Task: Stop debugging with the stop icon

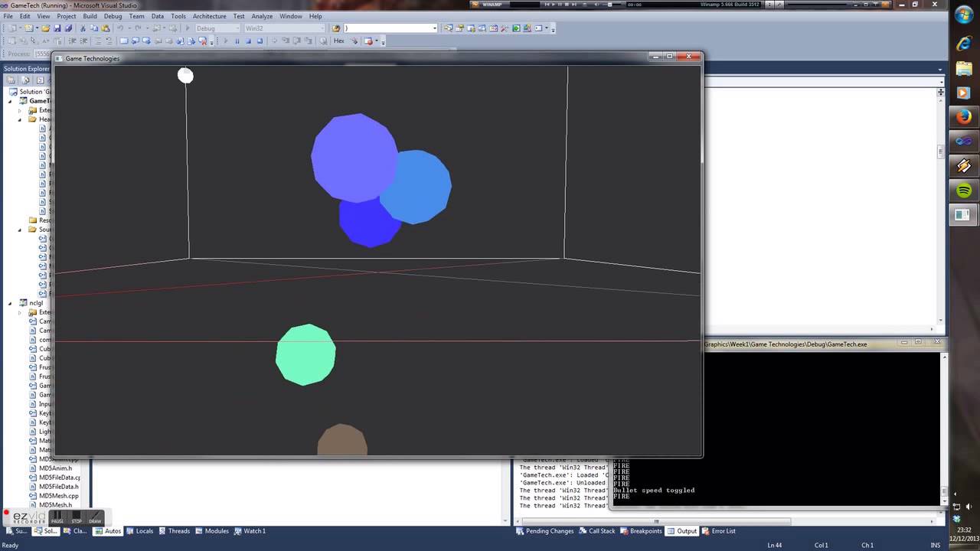Action: [x=248, y=41]
